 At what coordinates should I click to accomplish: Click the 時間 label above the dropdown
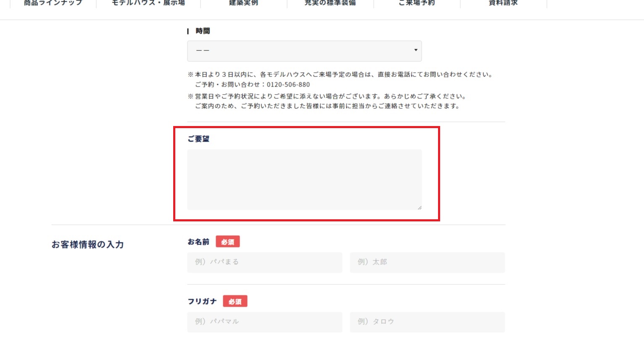pos(203,31)
